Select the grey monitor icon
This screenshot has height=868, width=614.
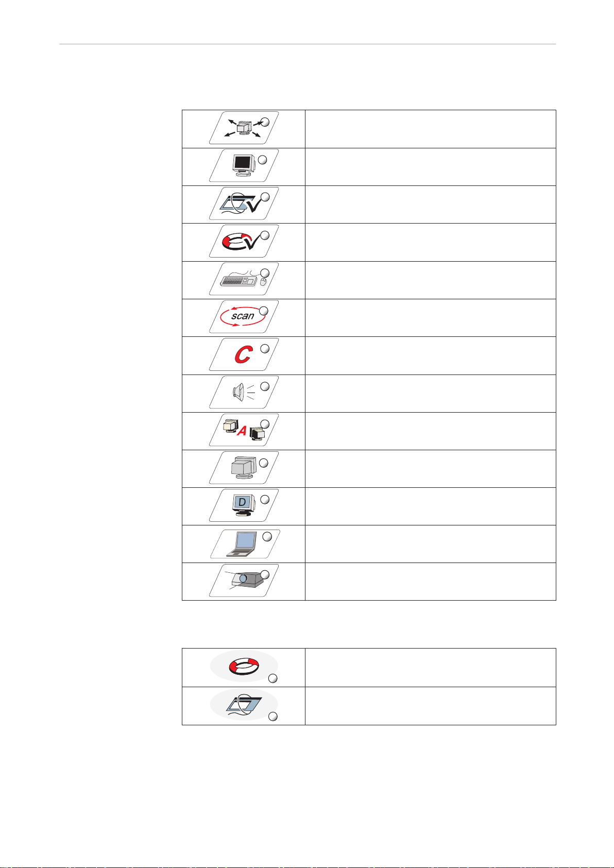tap(243, 468)
